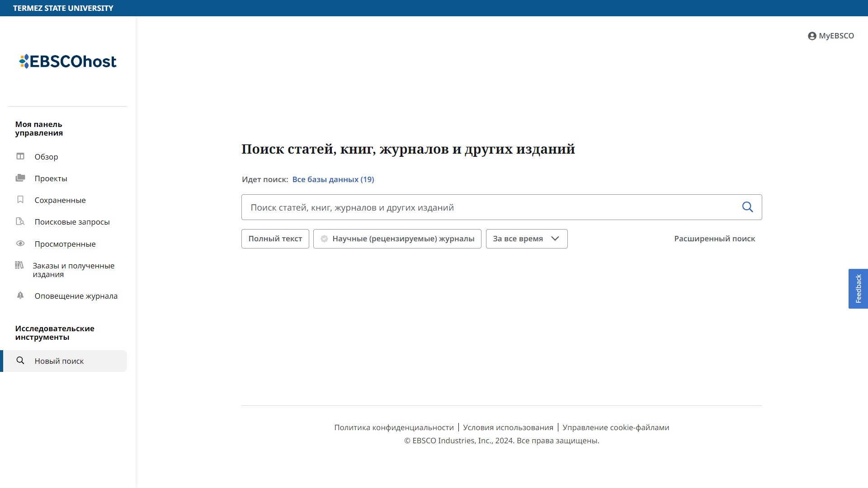Click the Оповещение журнала bell icon

click(20, 296)
